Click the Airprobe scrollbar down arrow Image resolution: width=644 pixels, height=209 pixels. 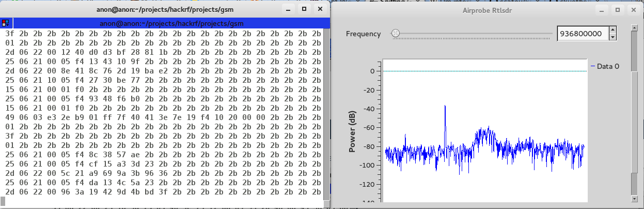[x=634, y=198]
